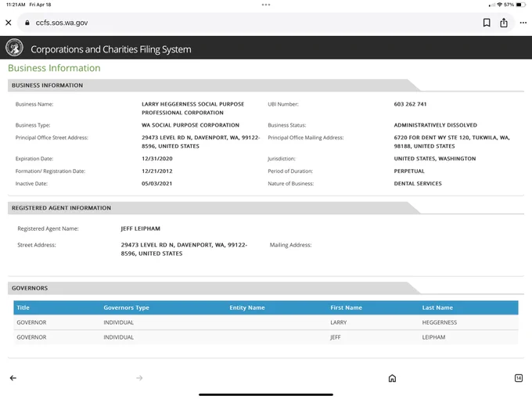This screenshot has width=532, height=399.
Task: Close the browser tab with the X icon
Action: click(9, 23)
